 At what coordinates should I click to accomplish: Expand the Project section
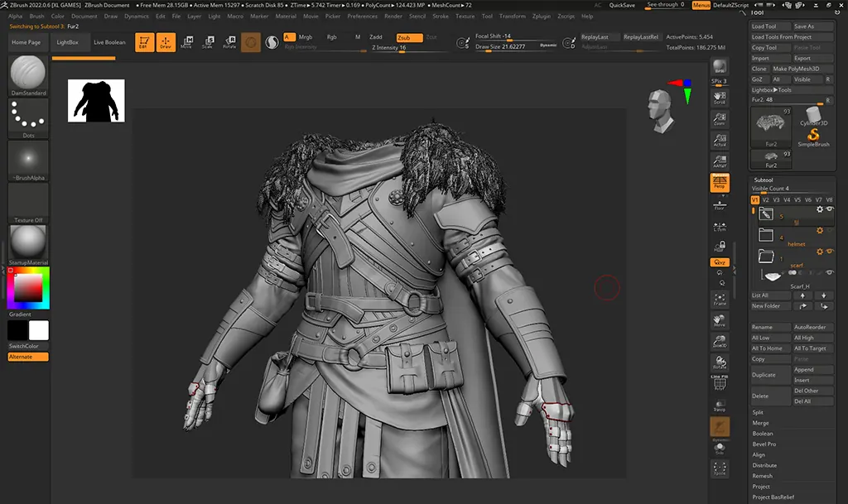(x=761, y=486)
